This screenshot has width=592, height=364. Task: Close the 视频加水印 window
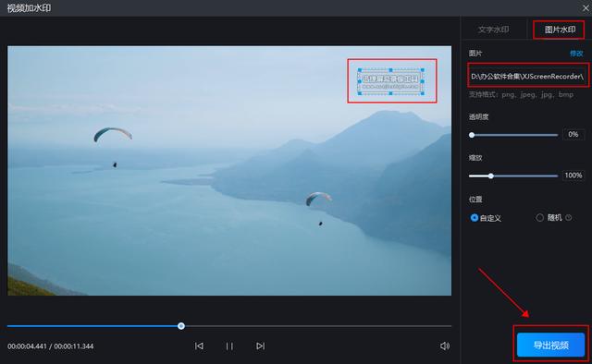pyautogui.click(x=586, y=8)
